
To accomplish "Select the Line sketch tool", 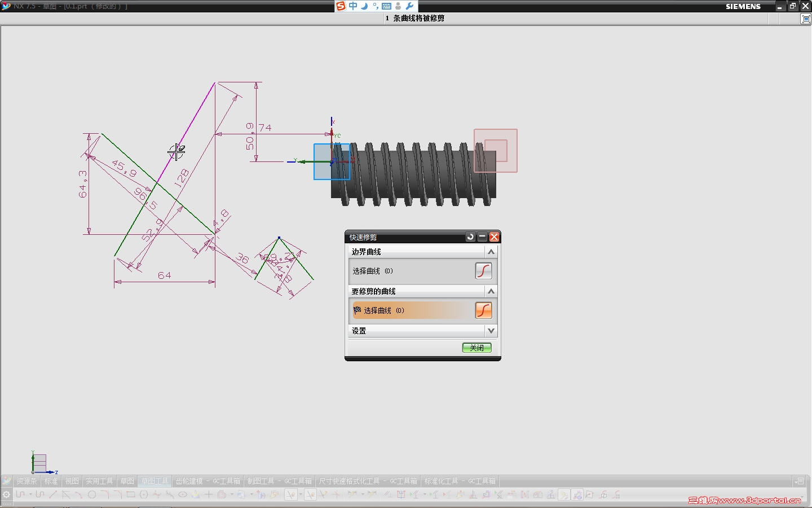I will 53,495.
